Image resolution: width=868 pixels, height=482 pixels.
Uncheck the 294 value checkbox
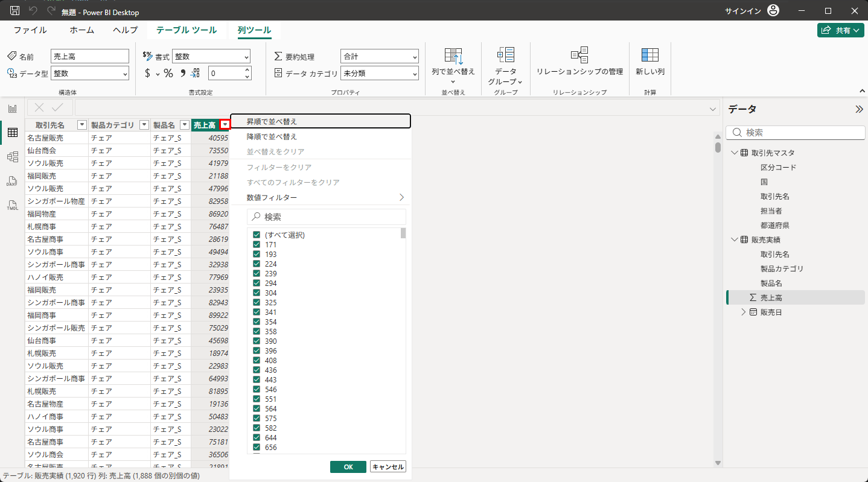click(x=257, y=283)
